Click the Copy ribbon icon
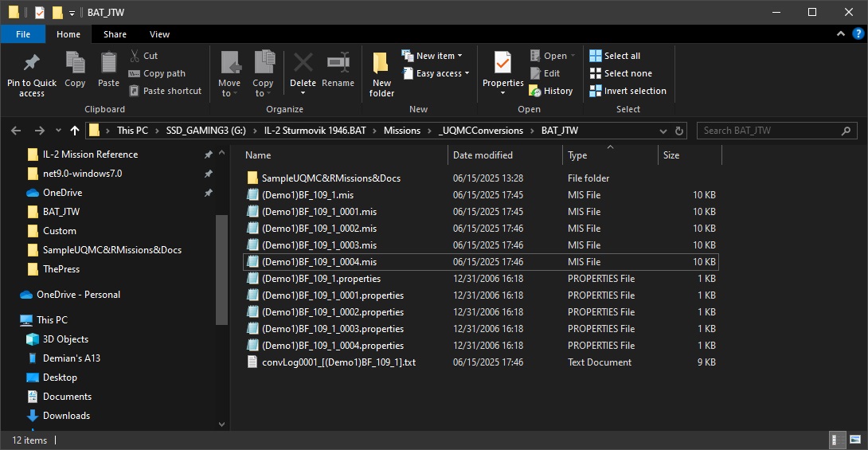 coord(75,63)
